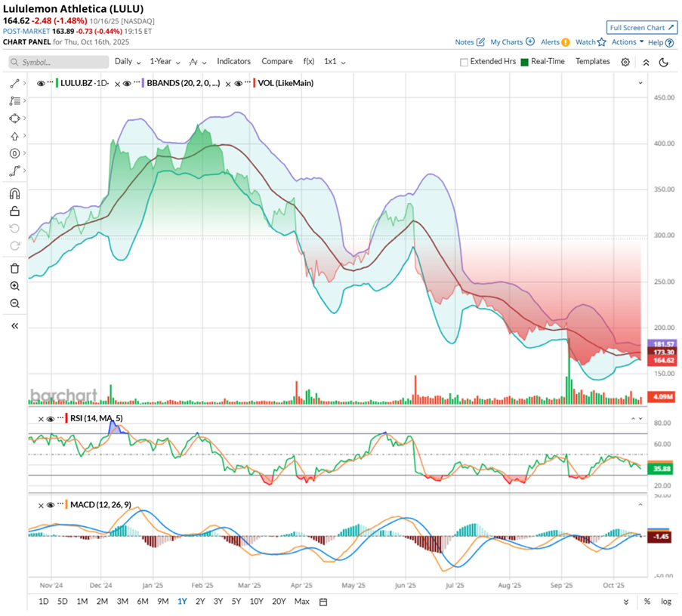Click the Symbol search field
The width and height of the screenshot is (682, 616).
pyautogui.click(x=59, y=62)
